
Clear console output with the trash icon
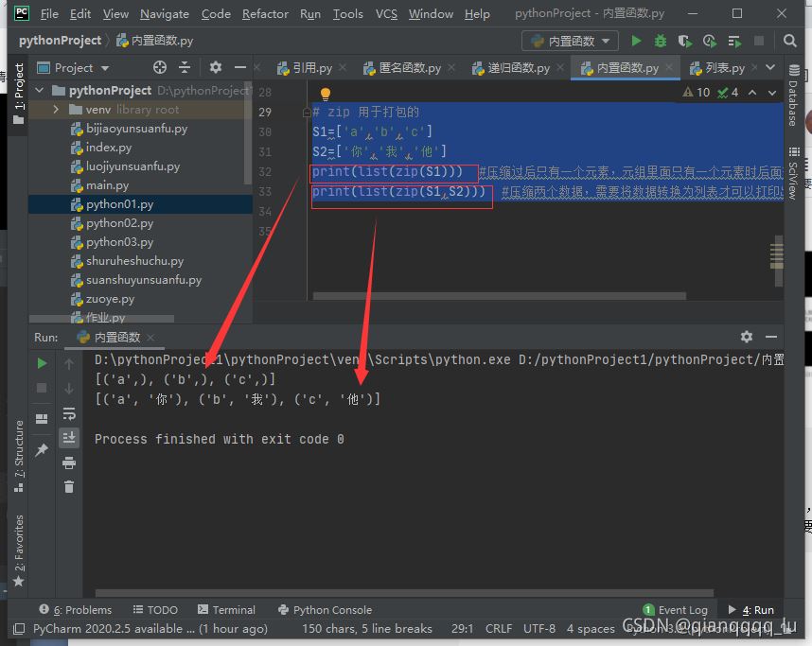point(69,486)
